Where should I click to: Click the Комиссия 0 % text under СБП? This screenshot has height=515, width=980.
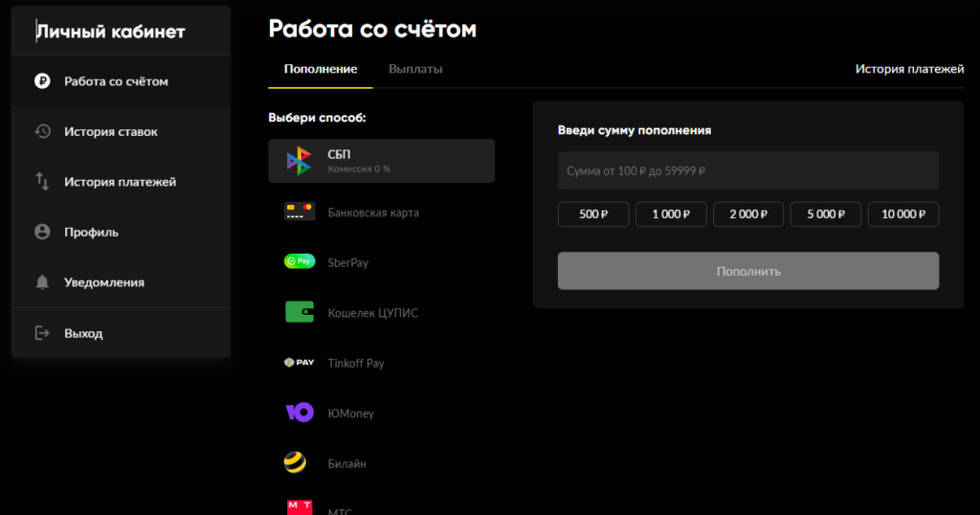[359, 168]
